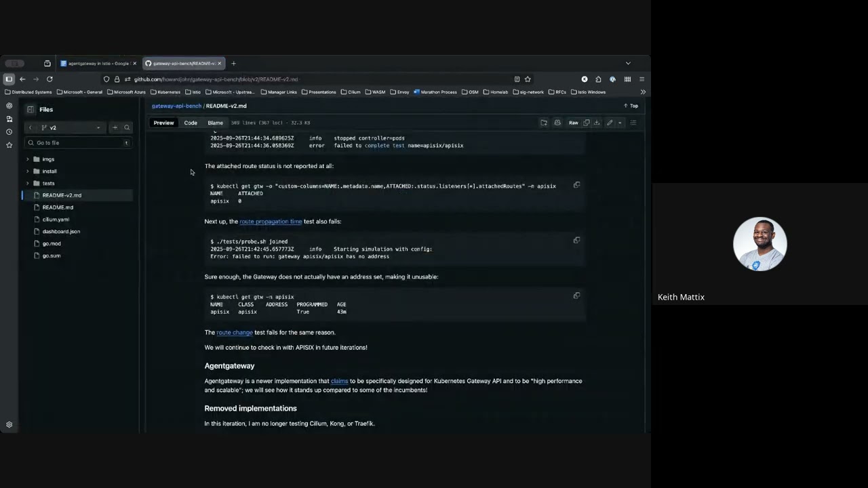The width and height of the screenshot is (868, 488).
Task: Click the address bar URL
Action: coord(216,79)
